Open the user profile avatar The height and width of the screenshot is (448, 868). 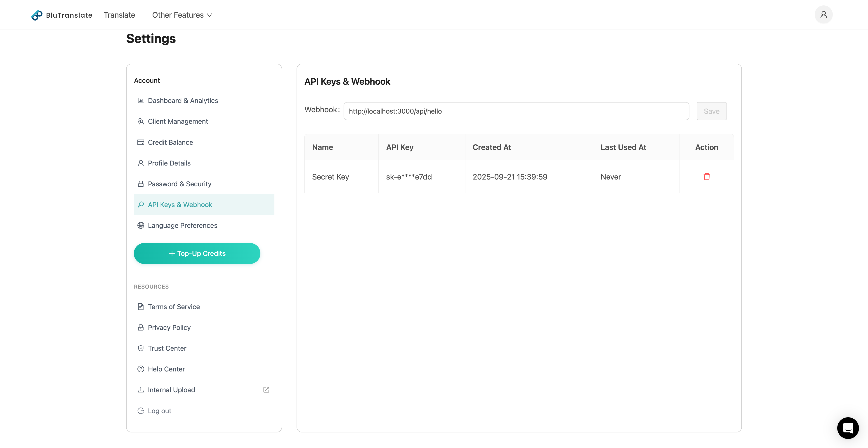[x=823, y=14]
